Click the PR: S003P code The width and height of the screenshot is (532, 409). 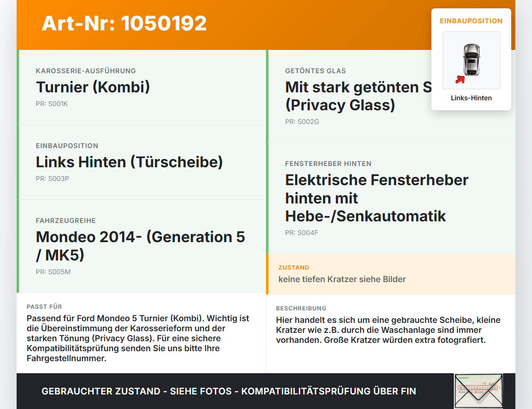pos(52,178)
